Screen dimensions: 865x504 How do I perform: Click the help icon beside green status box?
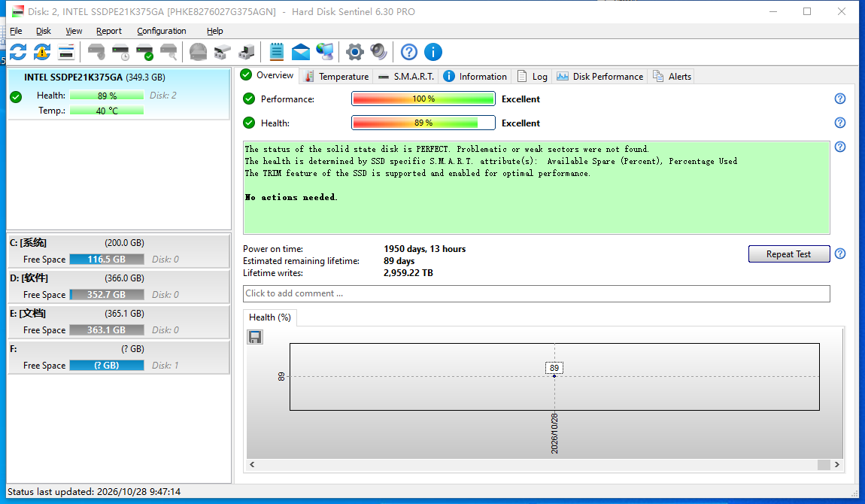(x=839, y=147)
